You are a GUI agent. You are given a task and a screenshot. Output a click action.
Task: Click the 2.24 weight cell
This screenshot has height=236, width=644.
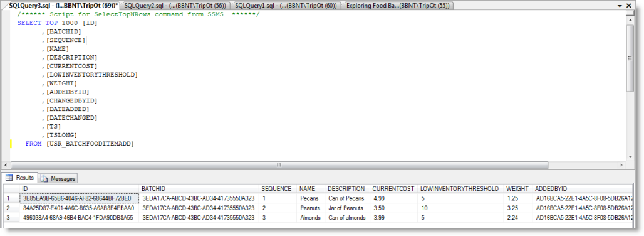pyautogui.click(x=518, y=218)
